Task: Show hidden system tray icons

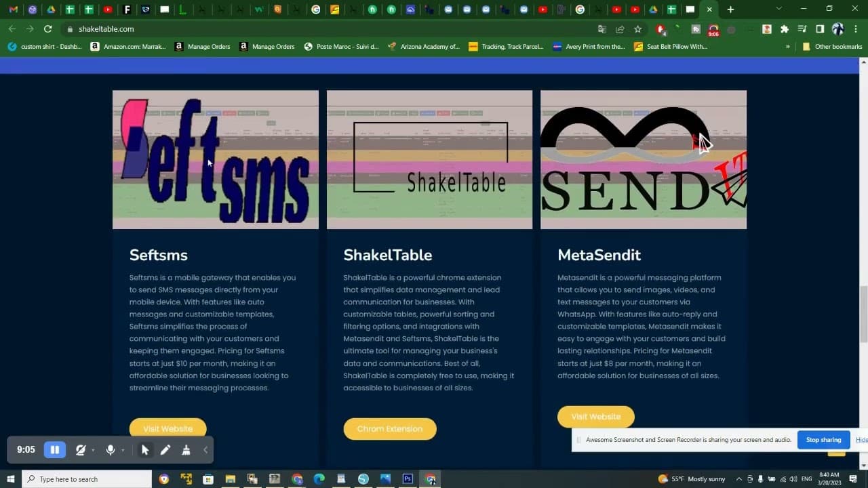Action: (739, 479)
